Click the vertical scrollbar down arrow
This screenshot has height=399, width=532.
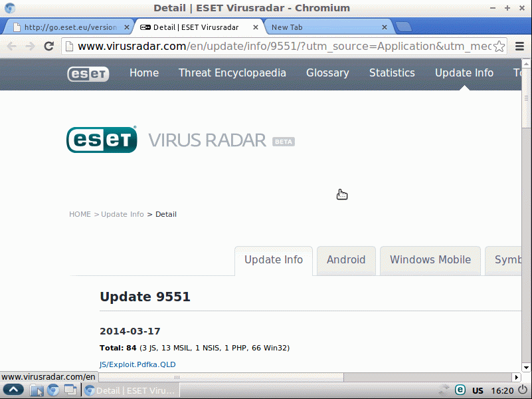526,368
